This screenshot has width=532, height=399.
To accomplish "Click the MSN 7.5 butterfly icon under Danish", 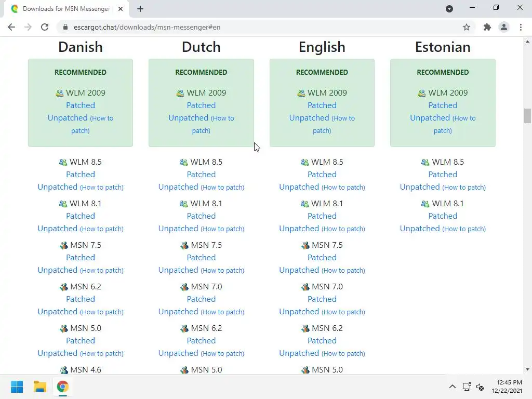I will tap(63, 245).
